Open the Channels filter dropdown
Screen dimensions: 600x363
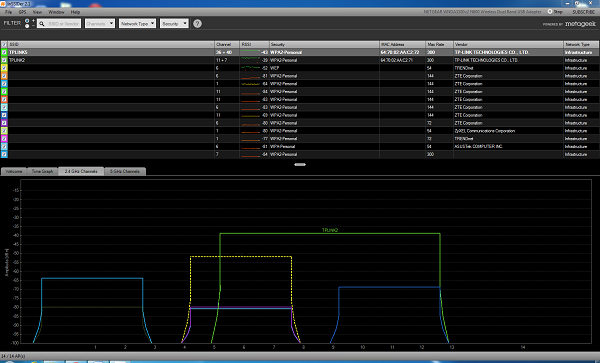[x=100, y=24]
